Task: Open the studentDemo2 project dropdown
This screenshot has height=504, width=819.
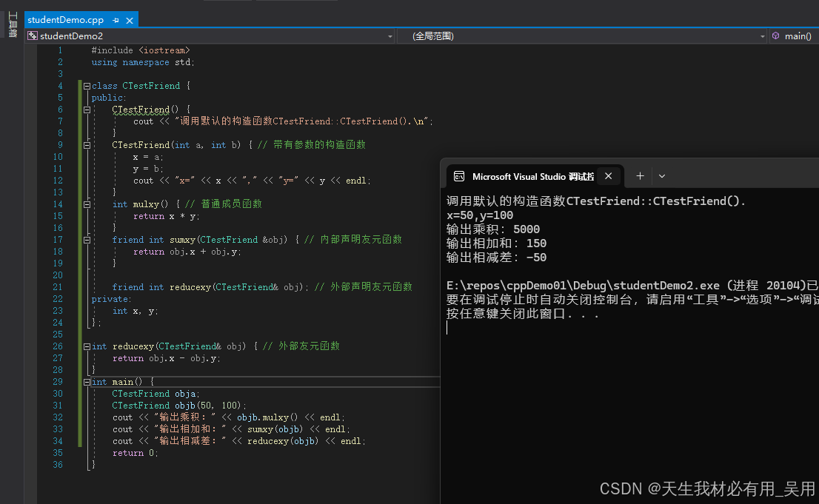Action: tap(390, 36)
